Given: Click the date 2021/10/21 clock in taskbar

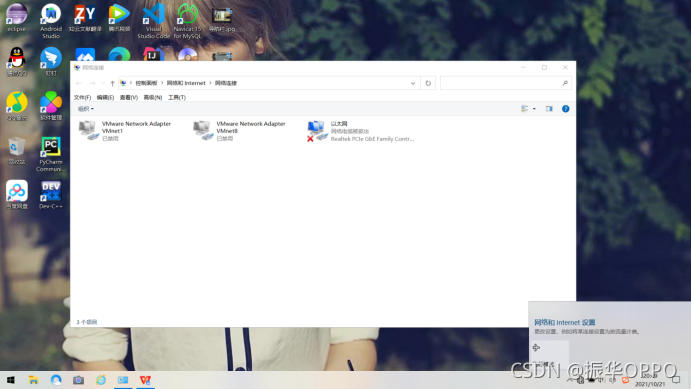Looking at the screenshot, I should click(x=650, y=380).
